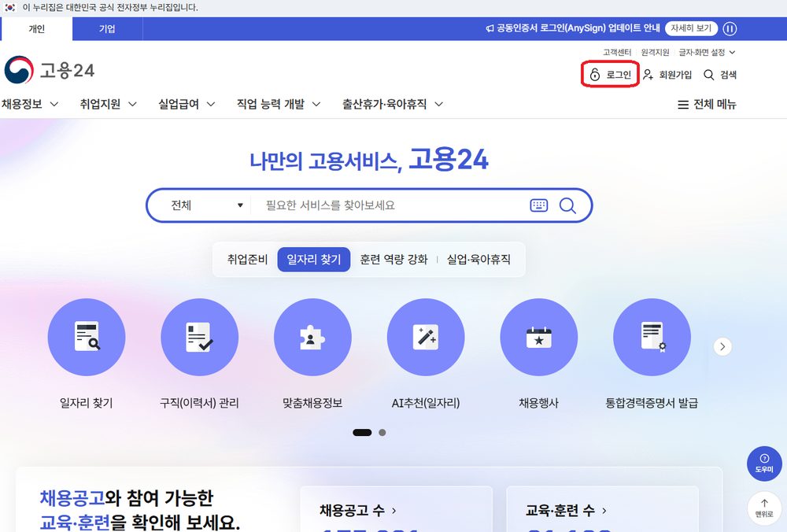Open the 통합경력증명서 발급 document icon
This screenshot has width=787, height=532.
(x=652, y=337)
